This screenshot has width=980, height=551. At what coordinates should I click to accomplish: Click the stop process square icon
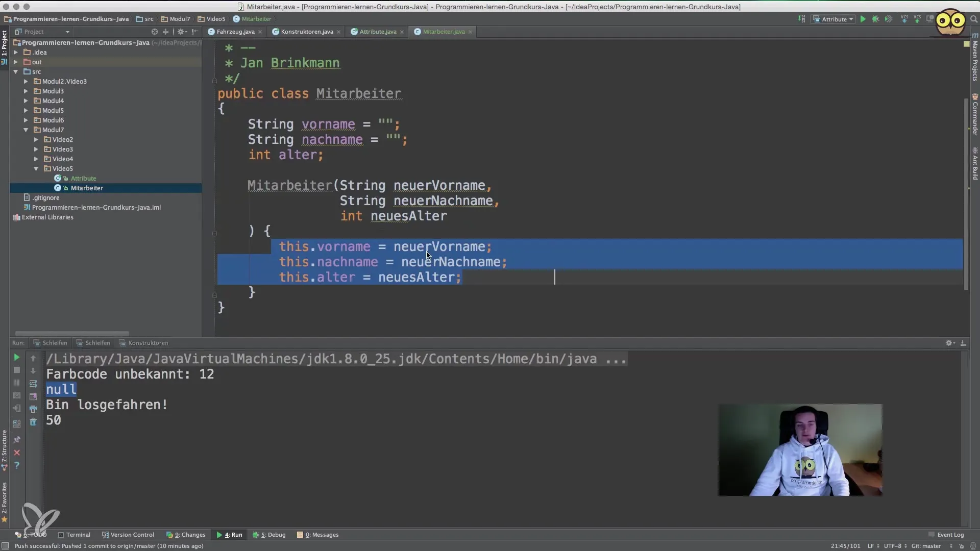click(x=16, y=370)
